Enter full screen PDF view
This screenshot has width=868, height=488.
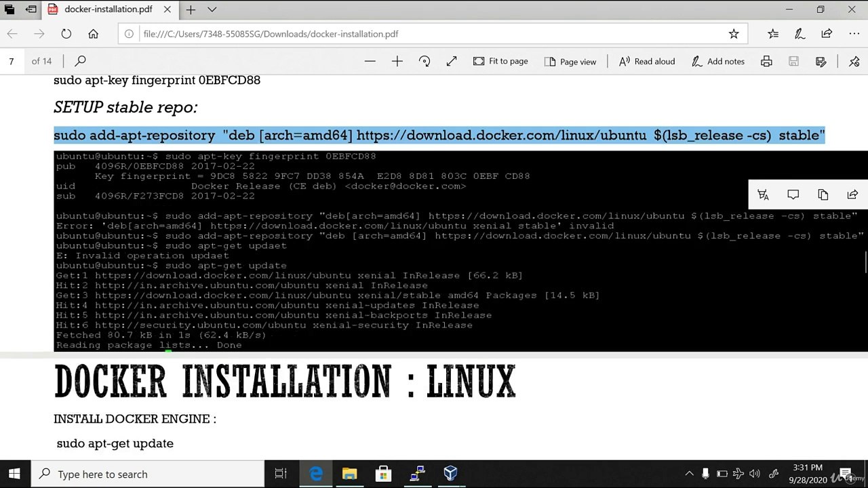pos(452,61)
